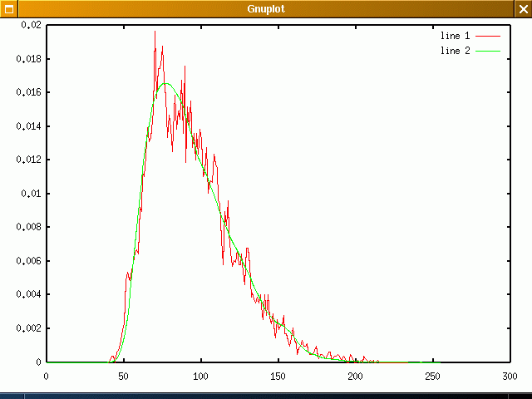The image size is (532, 399).
Task: Click the green line 2 legend sample
Action: pyautogui.click(x=488, y=51)
